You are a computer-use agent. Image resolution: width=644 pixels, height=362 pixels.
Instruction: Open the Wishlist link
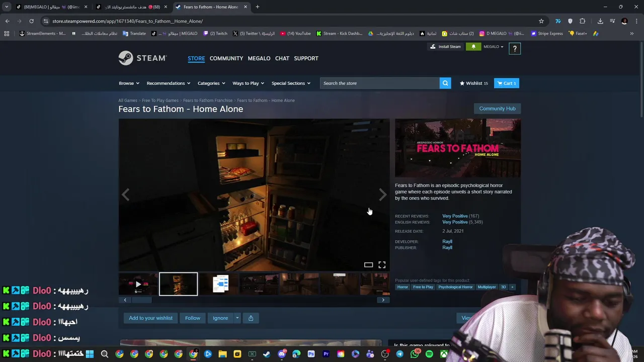(473, 83)
